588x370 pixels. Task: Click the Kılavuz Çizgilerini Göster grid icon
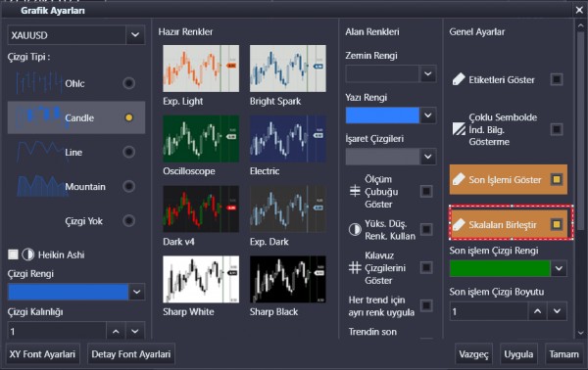tap(355, 267)
